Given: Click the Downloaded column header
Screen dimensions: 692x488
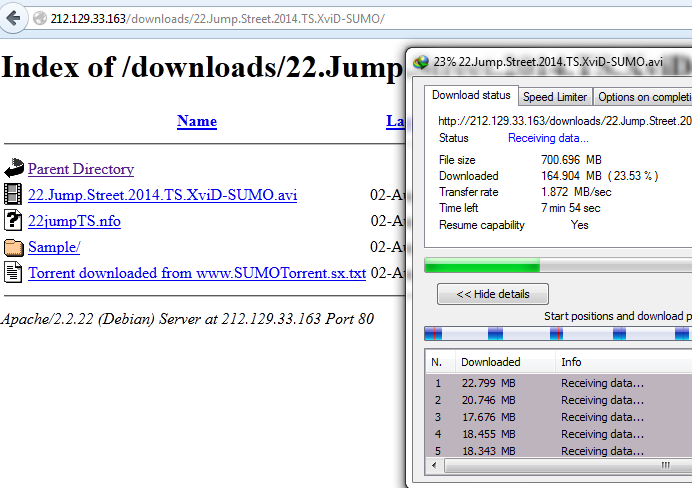Looking at the screenshot, I should (x=505, y=362).
